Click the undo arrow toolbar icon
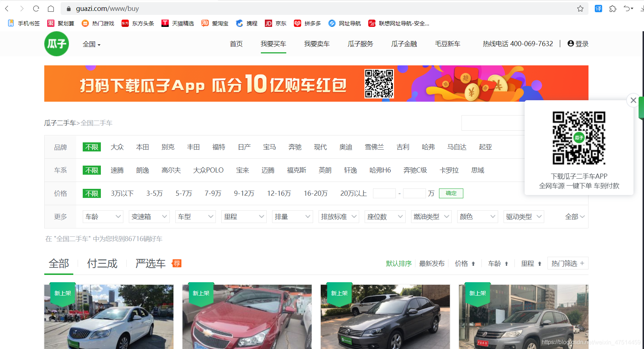 [628, 8]
